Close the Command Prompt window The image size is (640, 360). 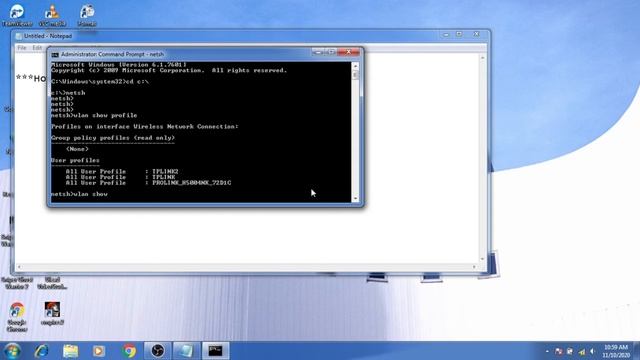point(348,52)
